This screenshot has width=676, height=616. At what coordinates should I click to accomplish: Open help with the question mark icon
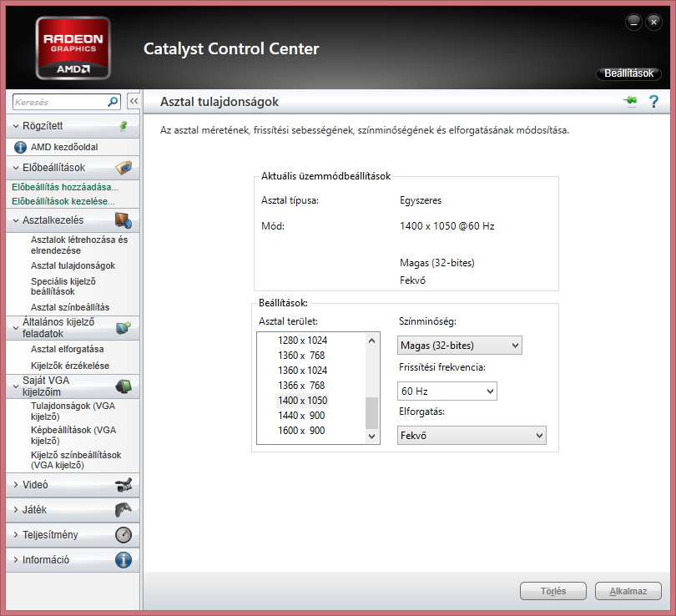[653, 102]
